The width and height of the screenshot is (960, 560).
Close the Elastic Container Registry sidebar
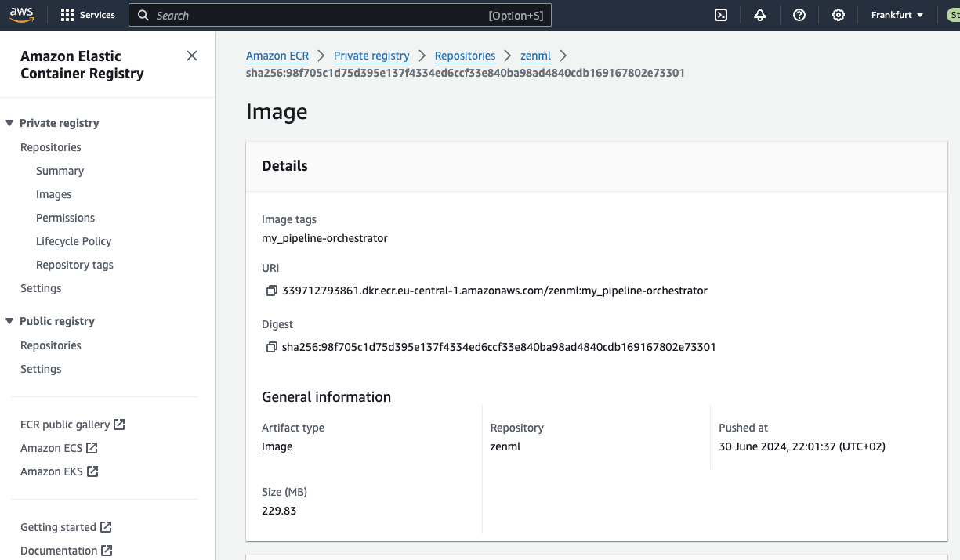192,56
